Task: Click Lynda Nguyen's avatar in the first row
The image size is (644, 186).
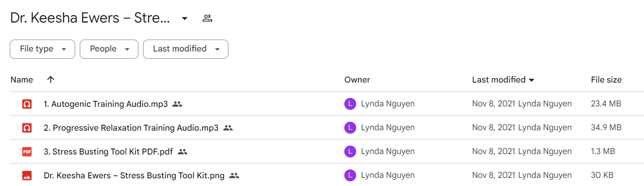Action: click(350, 104)
